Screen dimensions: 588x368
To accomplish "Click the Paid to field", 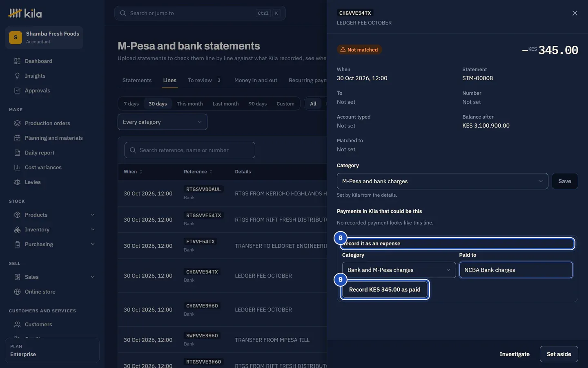I will [x=516, y=270].
